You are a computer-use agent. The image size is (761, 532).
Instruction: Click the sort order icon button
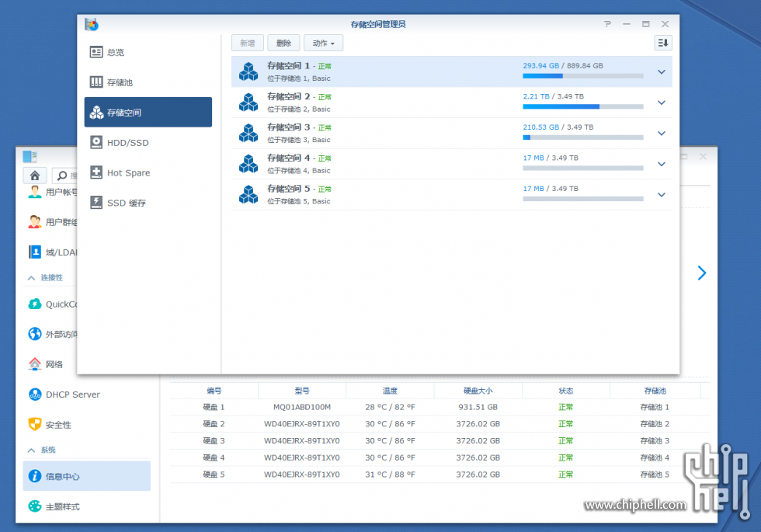663,43
